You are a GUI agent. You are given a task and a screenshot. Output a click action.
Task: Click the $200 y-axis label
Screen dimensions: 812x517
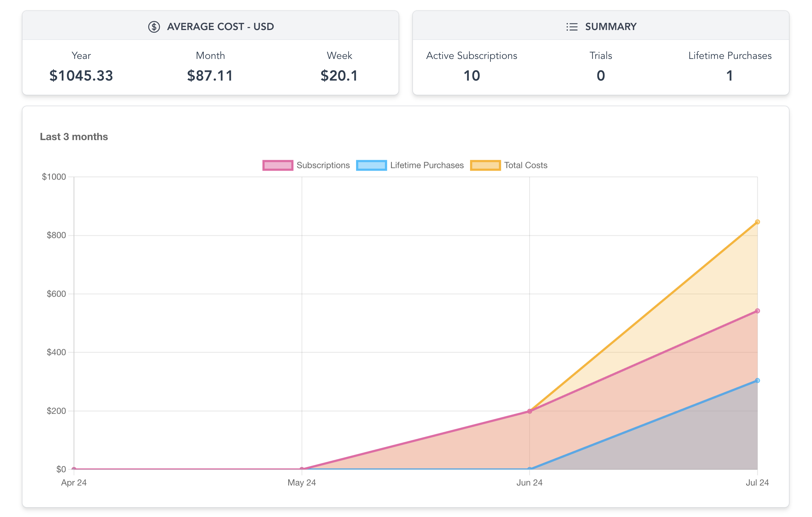56,411
